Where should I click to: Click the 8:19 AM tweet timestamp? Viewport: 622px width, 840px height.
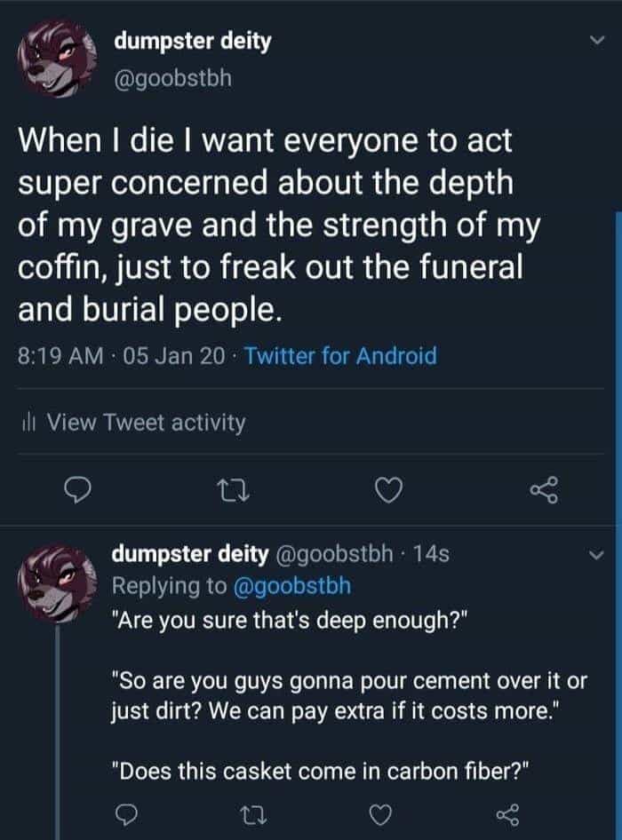(58, 356)
